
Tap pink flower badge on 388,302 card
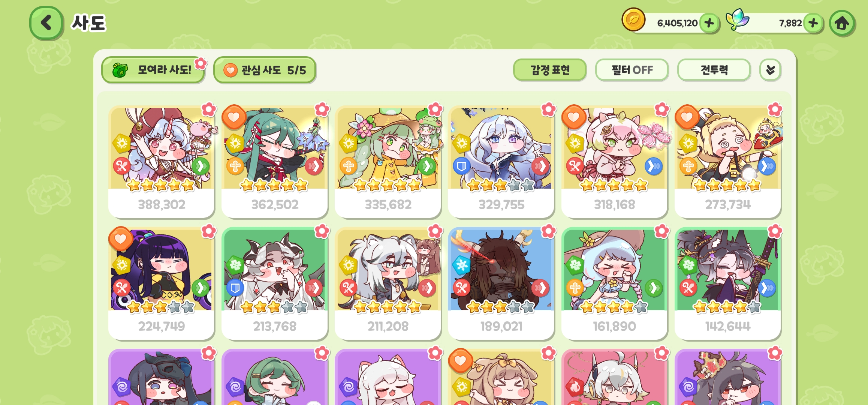pos(209,109)
